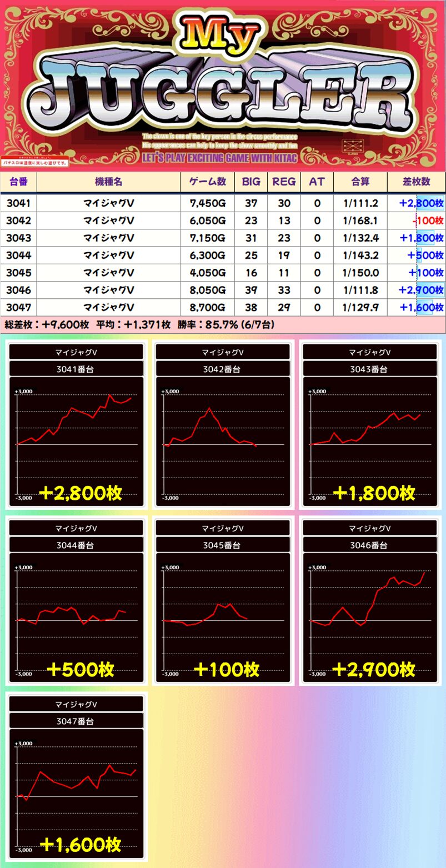Click machine number 3041 in table
446x868 pixels.
[x=18, y=203]
